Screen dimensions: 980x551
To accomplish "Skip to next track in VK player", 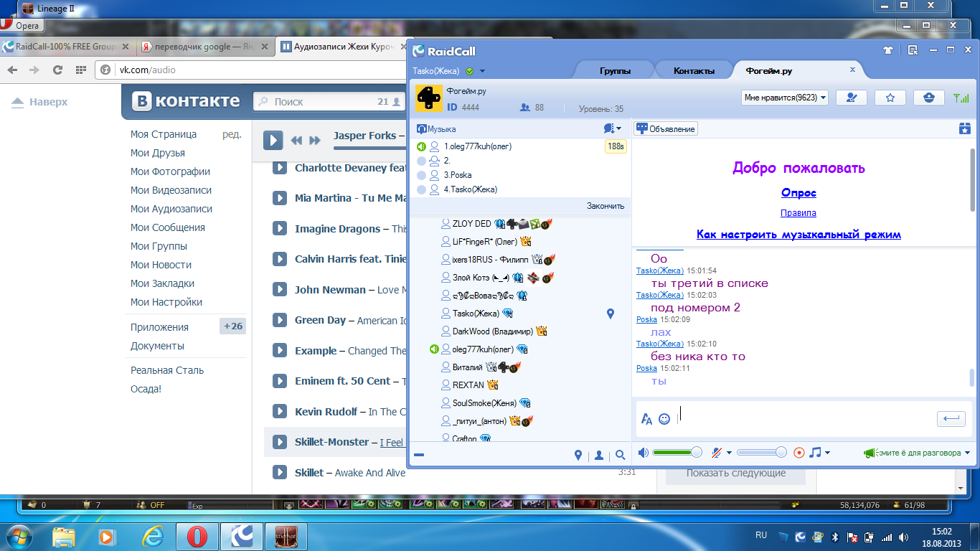I will (x=314, y=141).
